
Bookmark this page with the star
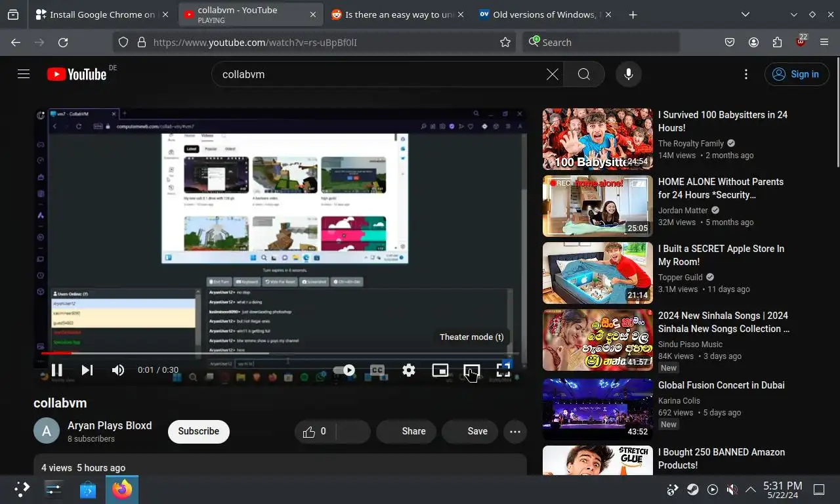tap(505, 42)
